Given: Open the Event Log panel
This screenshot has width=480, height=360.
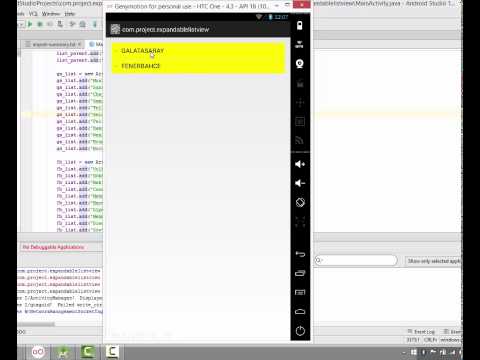Looking at the screenshot, I should click(x=421, y=332).
